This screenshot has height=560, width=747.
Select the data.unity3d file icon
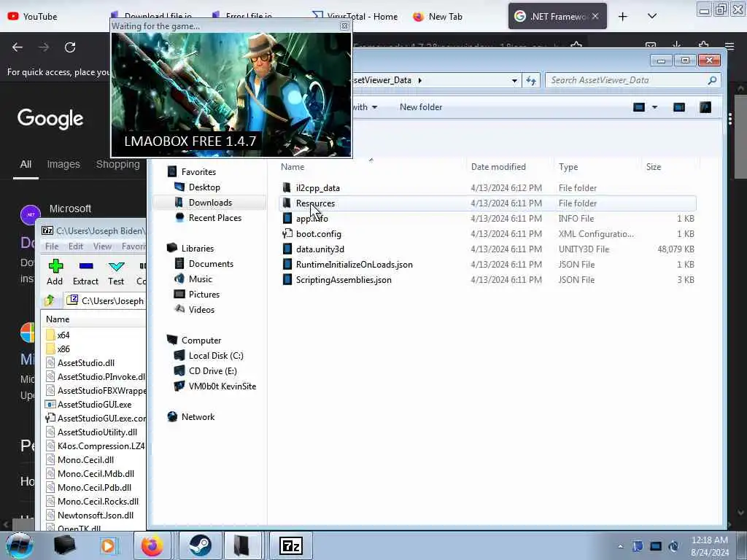click(x=287, y=249)
